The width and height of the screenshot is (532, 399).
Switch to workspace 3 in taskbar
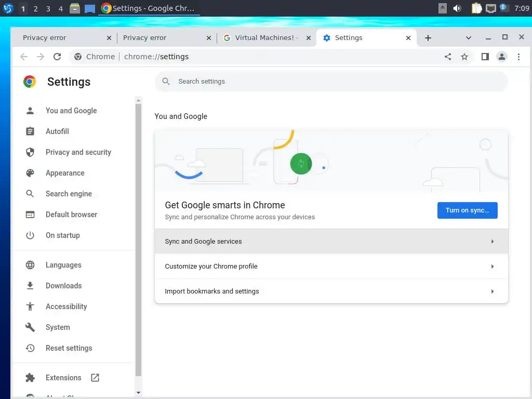click(x=48, y=8)
